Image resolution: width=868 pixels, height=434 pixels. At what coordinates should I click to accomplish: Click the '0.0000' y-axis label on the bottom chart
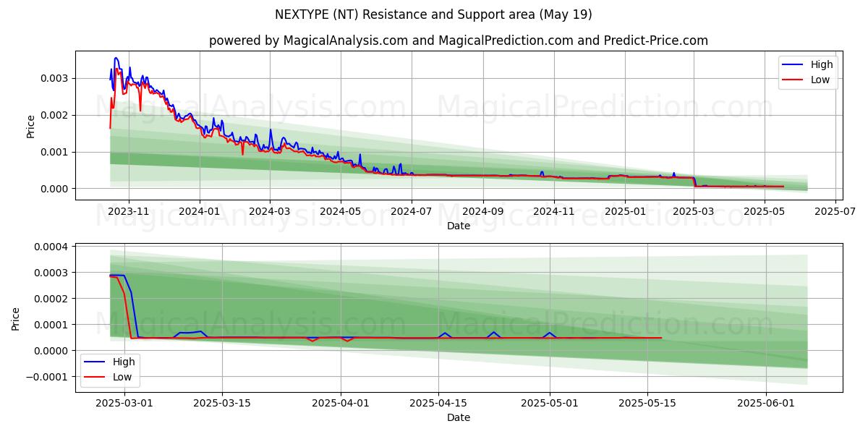pos(51,351)
